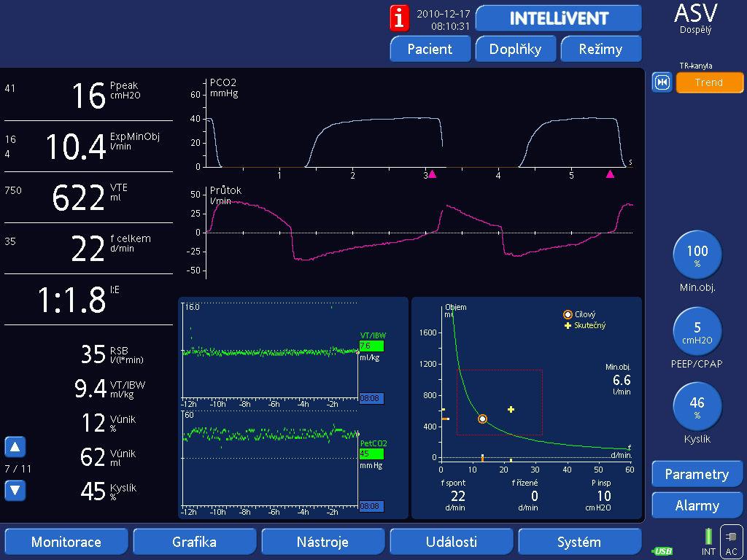Tap the pink trigger marker after 5 seconds

click(610, 174)
